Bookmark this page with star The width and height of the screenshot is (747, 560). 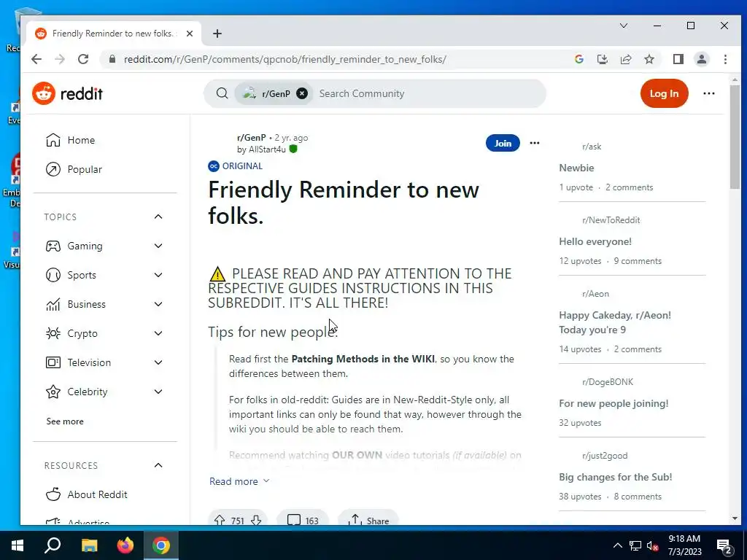click(x=649, y=59)
